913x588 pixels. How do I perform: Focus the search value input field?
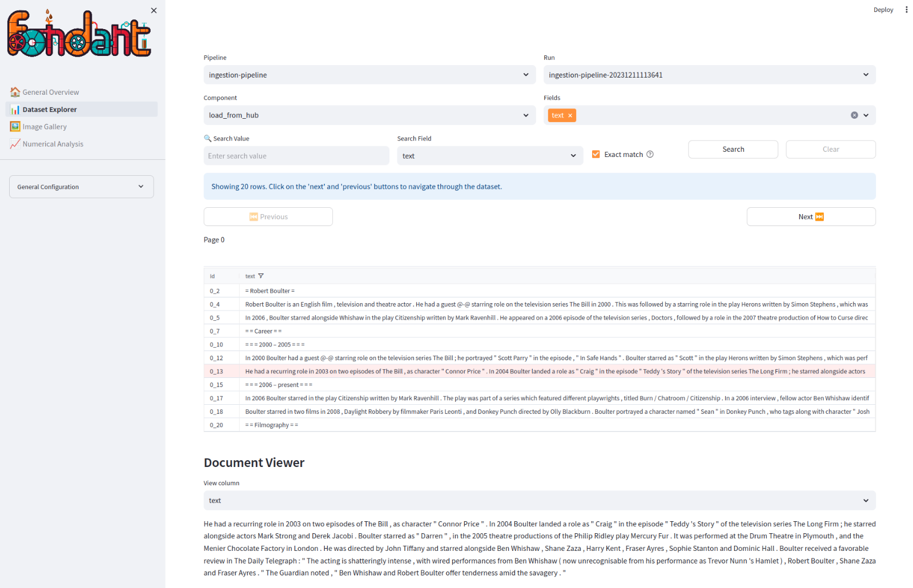296,156
